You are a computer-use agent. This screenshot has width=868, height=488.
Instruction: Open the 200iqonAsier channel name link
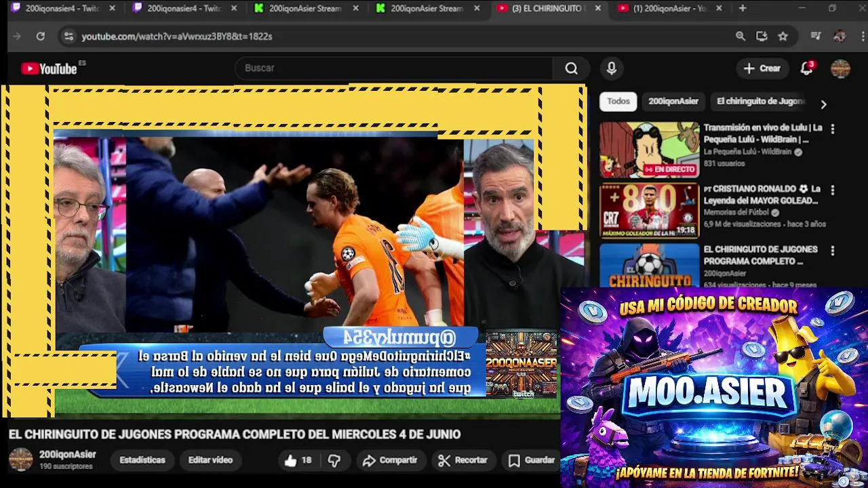point(68,455)
